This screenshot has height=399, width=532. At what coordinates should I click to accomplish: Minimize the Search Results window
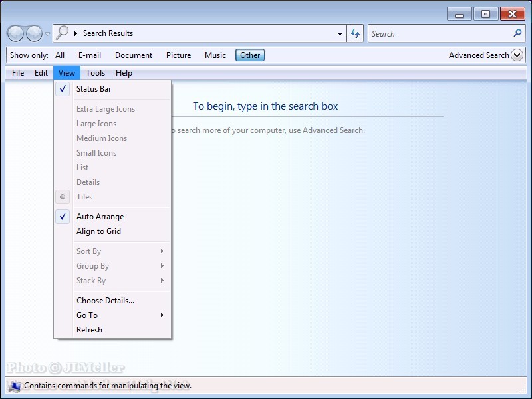(459, 14)
